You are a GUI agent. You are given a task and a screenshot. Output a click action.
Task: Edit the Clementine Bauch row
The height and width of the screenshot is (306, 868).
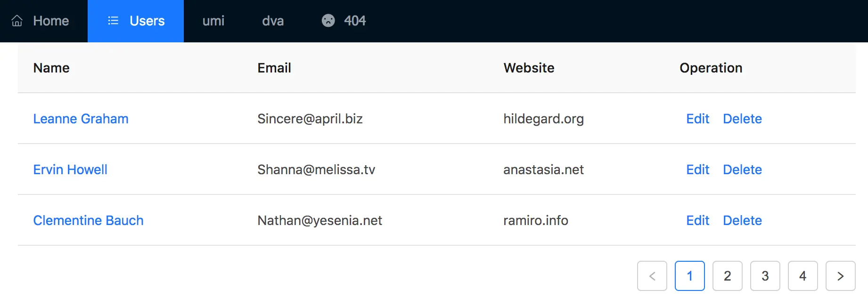[697, 220]
